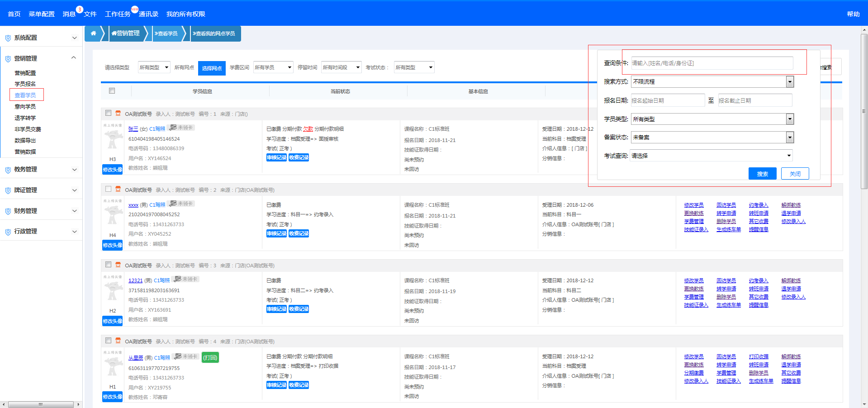Image resolution: width=868 pixels, height=408 pixels.
Task: Click the red message count badge showing 3
Action: (80, 9)
